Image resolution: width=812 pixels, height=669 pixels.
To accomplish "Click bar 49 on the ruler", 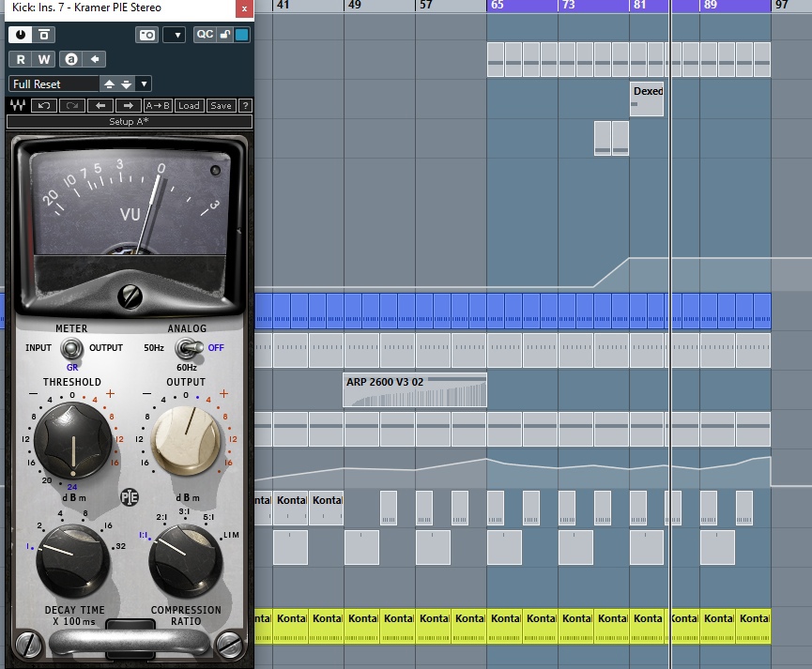I will (x=355, y=6).
